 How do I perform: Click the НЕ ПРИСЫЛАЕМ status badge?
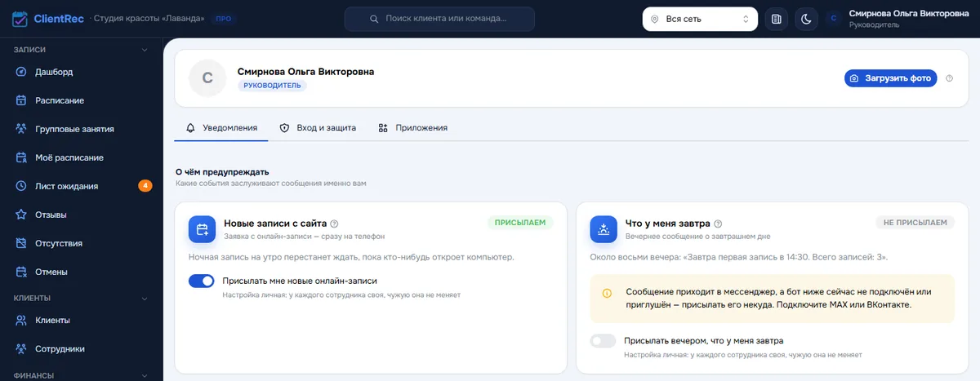tap(915, 222)
